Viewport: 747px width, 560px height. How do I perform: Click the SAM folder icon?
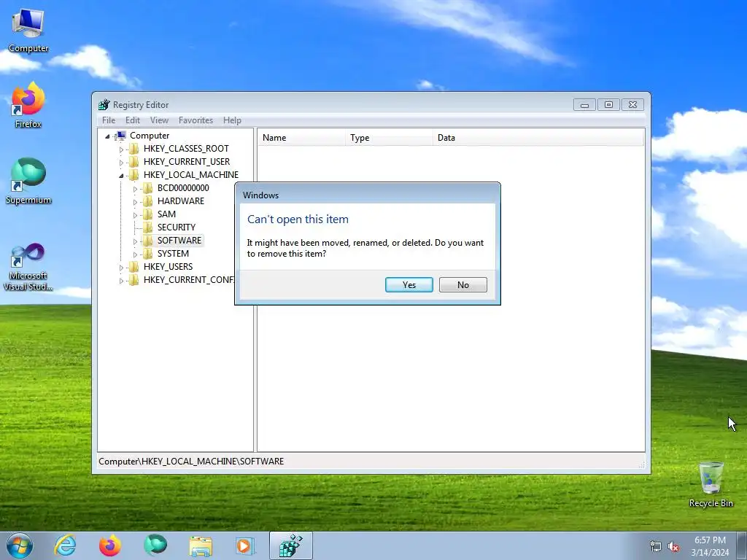point(148,214)
